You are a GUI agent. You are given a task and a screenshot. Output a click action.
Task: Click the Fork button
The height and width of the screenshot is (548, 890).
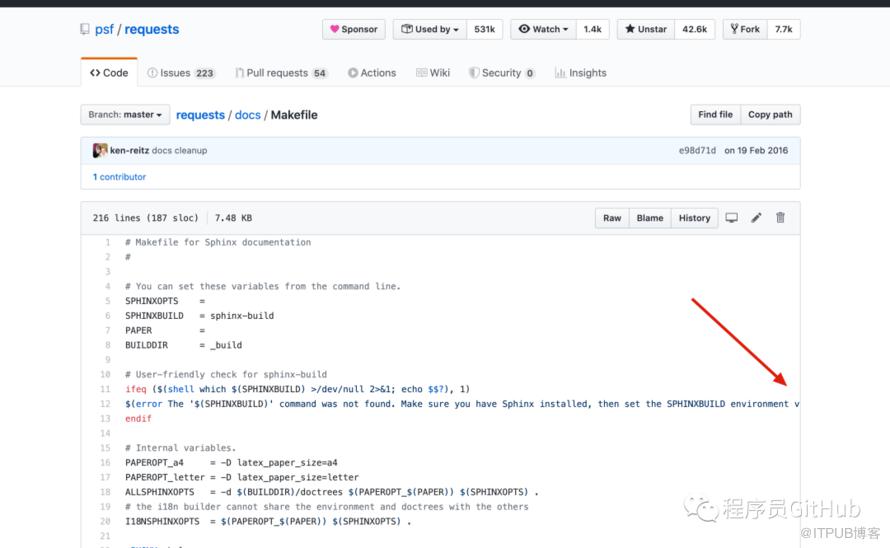[x=745, y=29]
